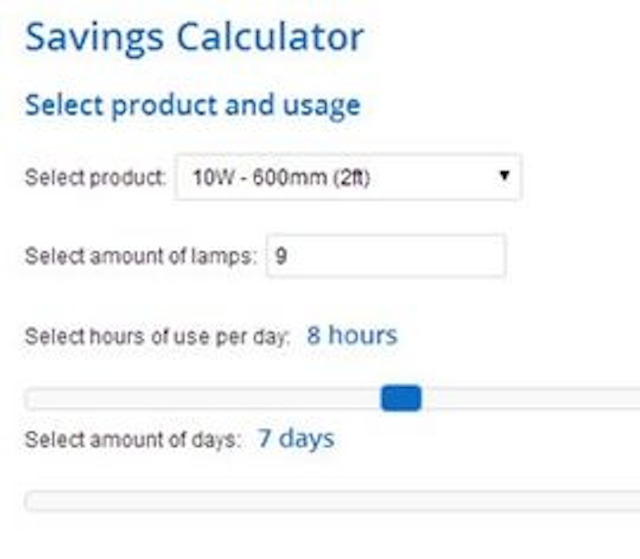The image size is (640, 559).
Task: Click the "Savings Calculator" heading
Action: click(x=194, y=38)
